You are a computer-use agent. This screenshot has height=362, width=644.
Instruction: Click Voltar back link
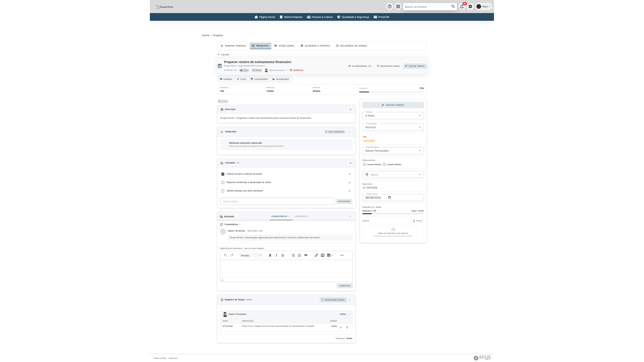223,54
